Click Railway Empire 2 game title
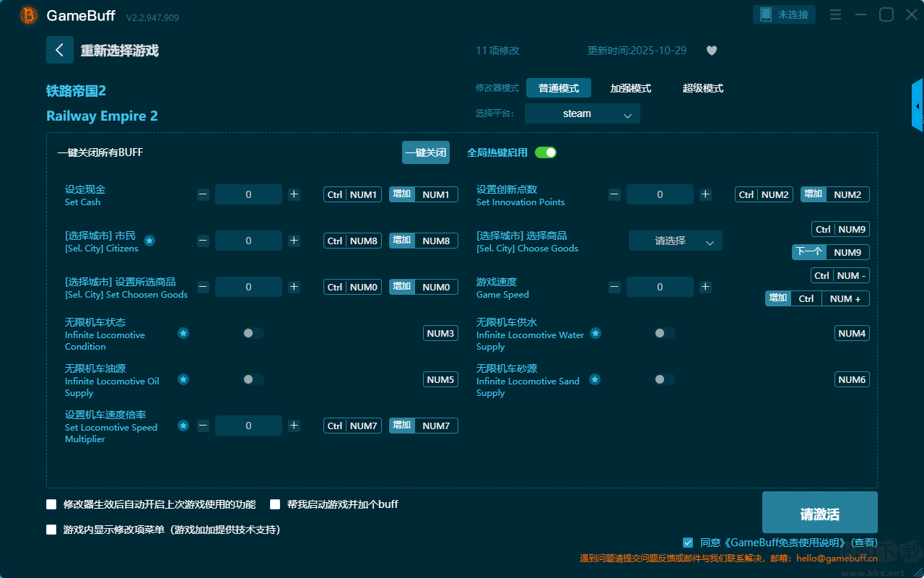924x578 pixels. click(102, 116)
